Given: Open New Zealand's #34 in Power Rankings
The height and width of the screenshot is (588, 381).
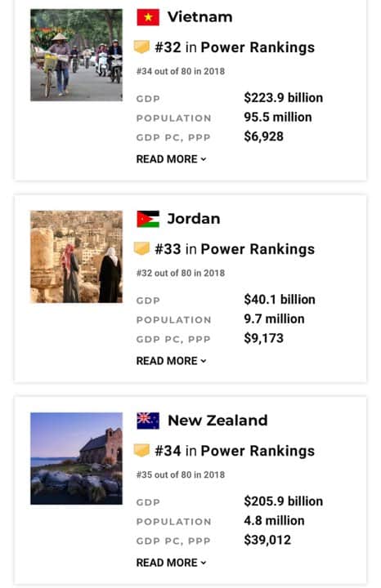Looking at the screenshot, I should 235,451.
